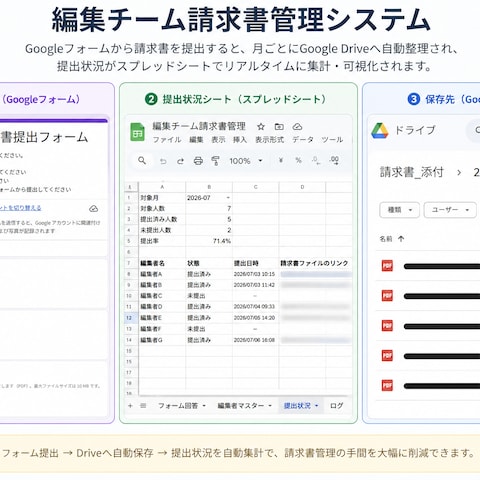Select the 状態 header cell
This screenshot has height=480, width=480.
point(209,263)
